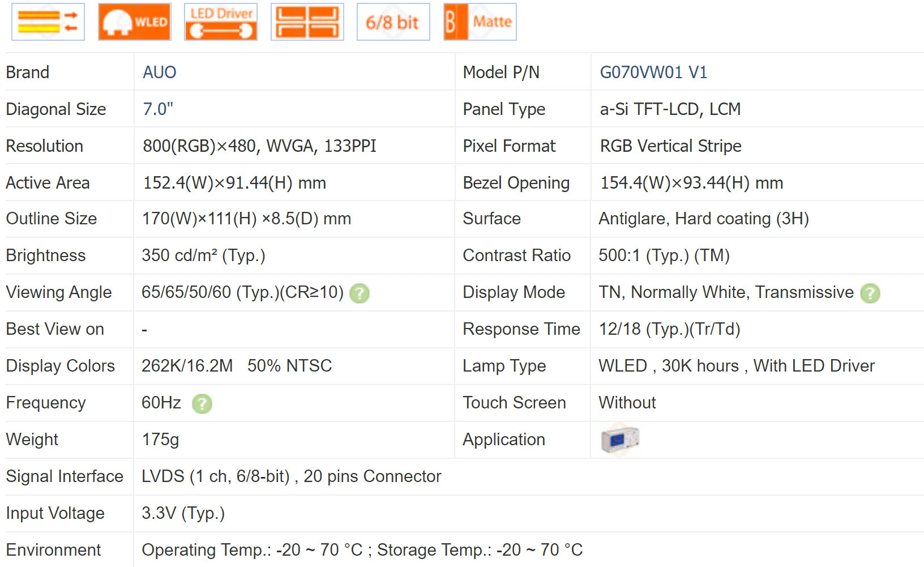Select Bezel Opening value 154.4(W)×93.44(H) mm
This screenshot has height=567, width=924.
point(691,183)
